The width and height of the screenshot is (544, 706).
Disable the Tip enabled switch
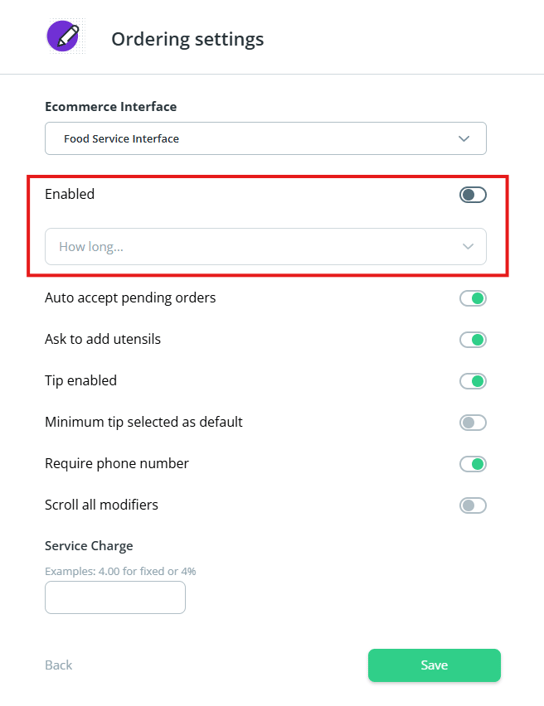coord(473,381)
